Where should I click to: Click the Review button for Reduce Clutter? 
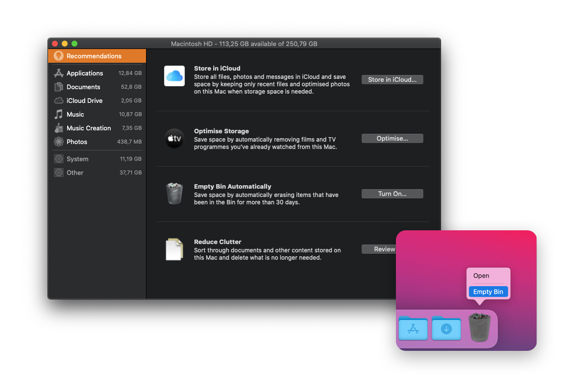pyautogui.click(x=379, y=249)
